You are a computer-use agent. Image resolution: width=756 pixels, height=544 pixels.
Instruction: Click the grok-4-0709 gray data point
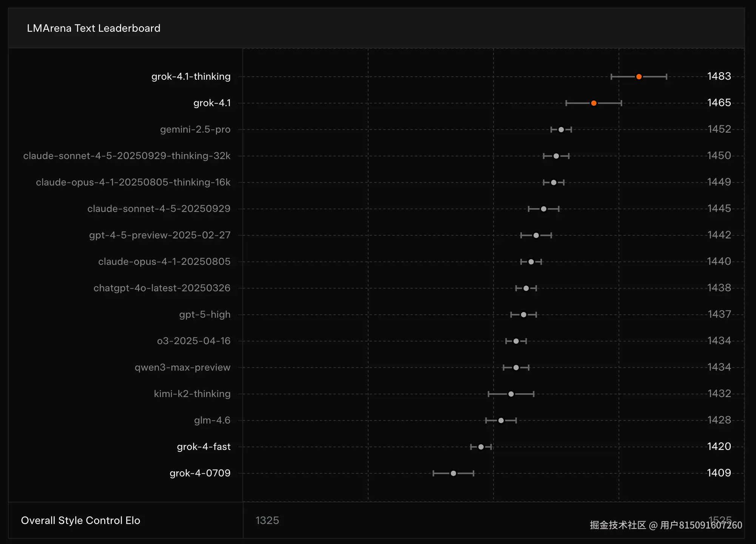tap(453, 473)
